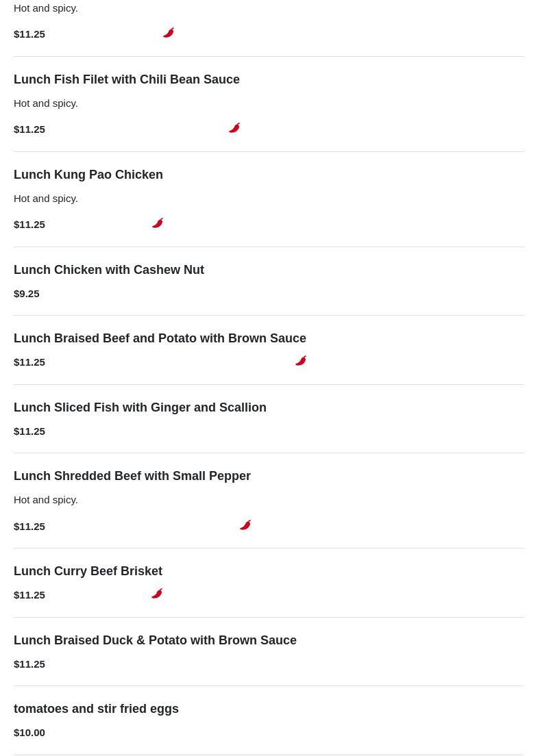Choose Lunch Braised Beef and Potato with Brown Sauce

160,338
